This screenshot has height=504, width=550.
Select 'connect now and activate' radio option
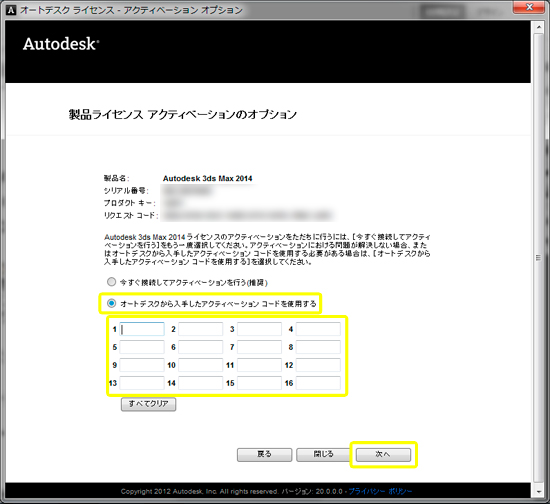click(x=111, y=282)
